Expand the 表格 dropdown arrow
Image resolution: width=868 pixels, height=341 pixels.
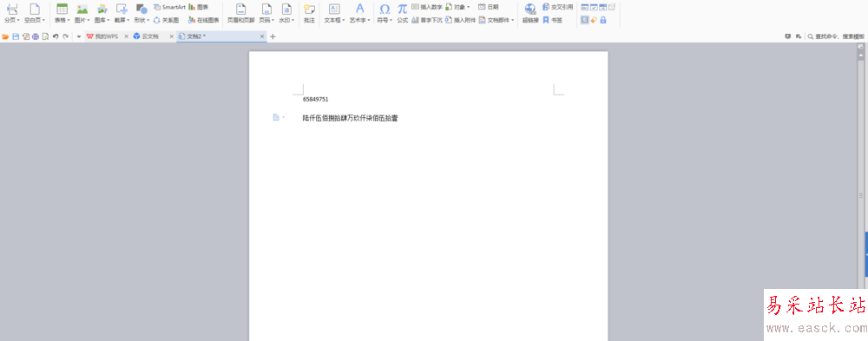[x=68, y=21]
